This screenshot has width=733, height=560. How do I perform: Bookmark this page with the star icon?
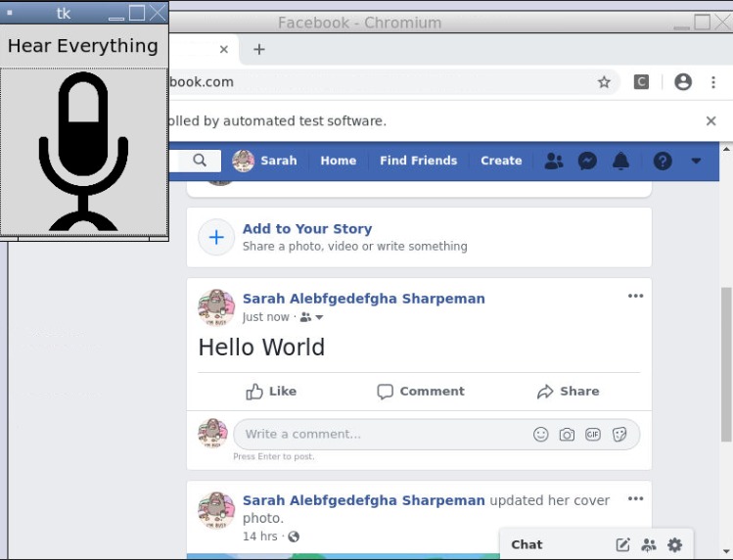tap(604, 82)
